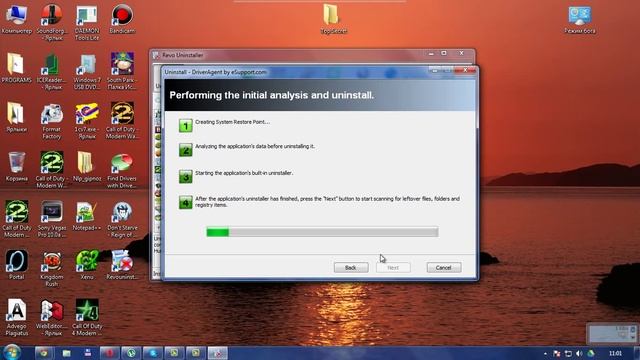Show hidden system tray icons
Screen dimensions: 640x360
pos(545,353)
